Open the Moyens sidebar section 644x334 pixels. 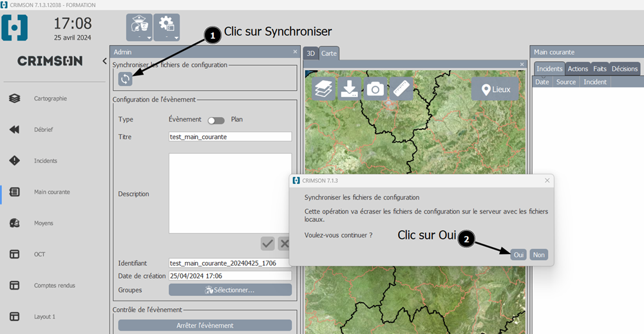[43, 223]
